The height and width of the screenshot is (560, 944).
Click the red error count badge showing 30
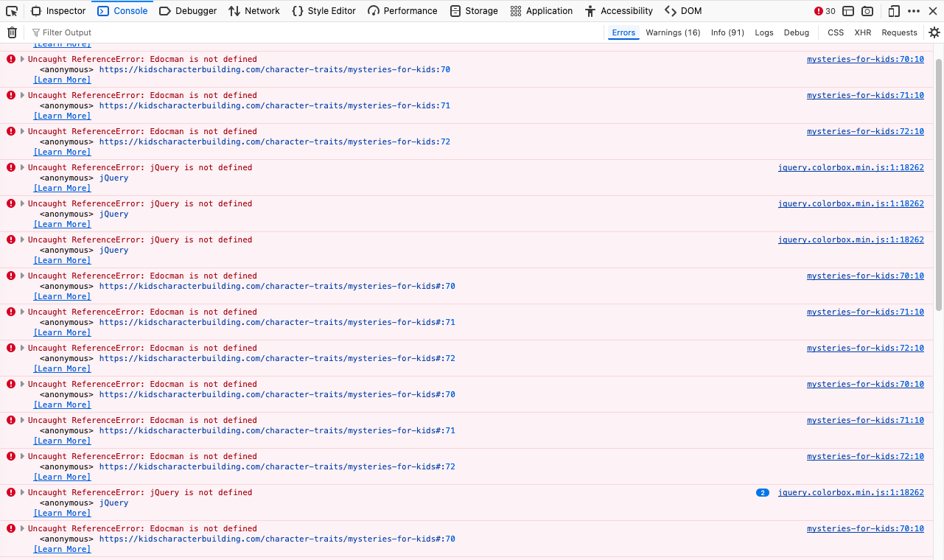click(825, 11)
